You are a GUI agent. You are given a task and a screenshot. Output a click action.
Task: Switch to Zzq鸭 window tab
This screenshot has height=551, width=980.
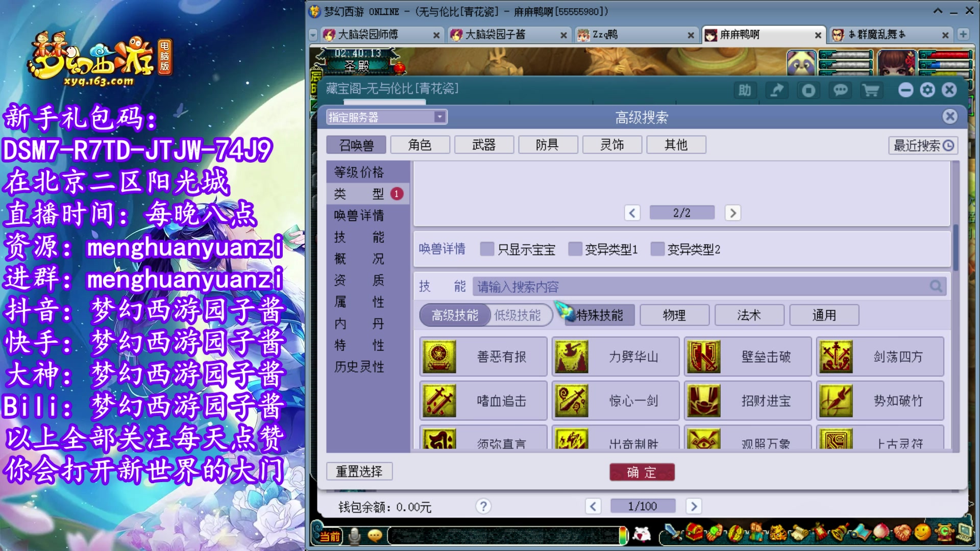click(635, 35)
